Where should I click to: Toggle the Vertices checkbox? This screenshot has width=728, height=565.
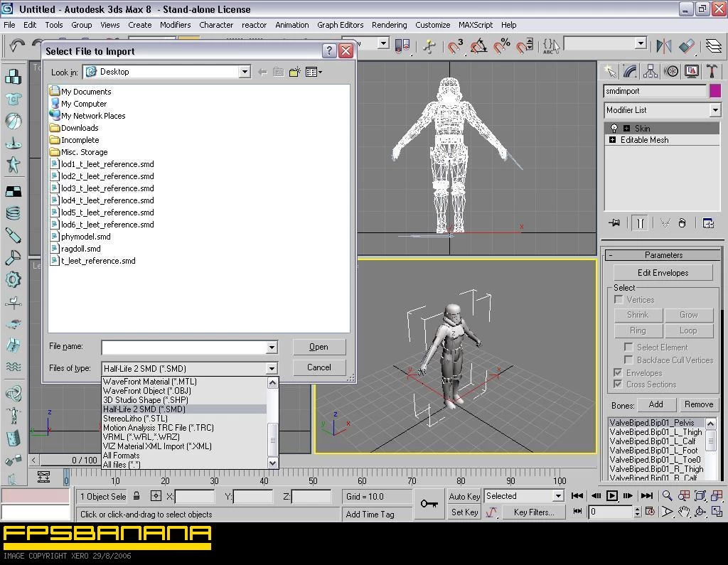[619, 299]
